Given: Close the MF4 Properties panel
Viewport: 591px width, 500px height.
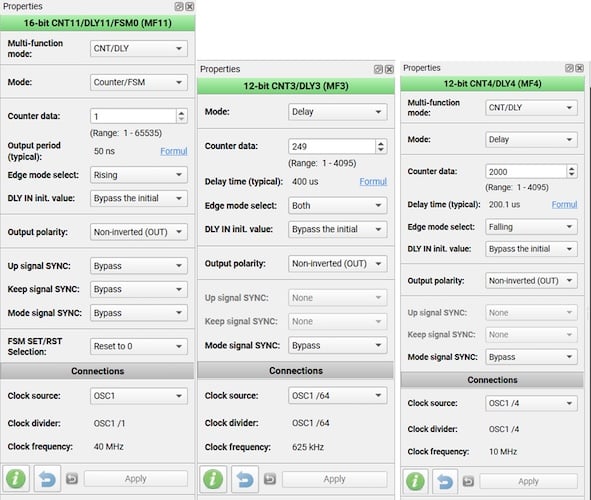Looking at the screenshot, I should pyautogui.click(x=580, y=68).
